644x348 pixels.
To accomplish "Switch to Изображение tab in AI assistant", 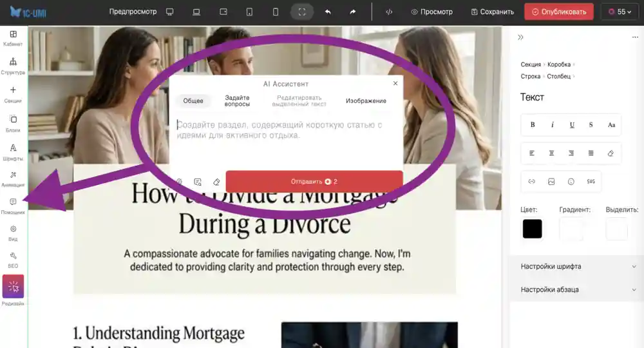I will pyautogui.click(x=366, y=101).
